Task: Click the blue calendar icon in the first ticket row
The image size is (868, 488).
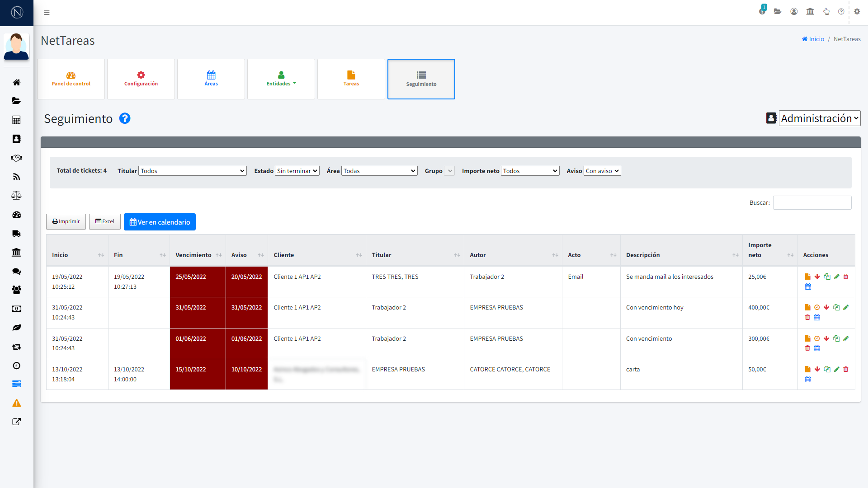Action: (x=808, y=286)
